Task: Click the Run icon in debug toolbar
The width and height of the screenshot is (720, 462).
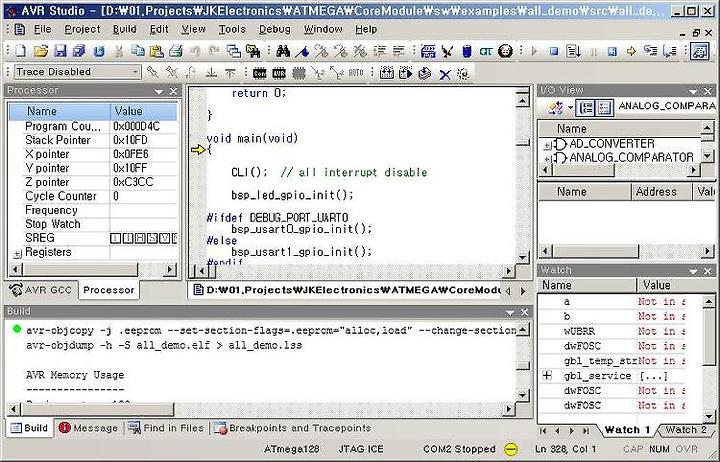Action: coord(574,51)
